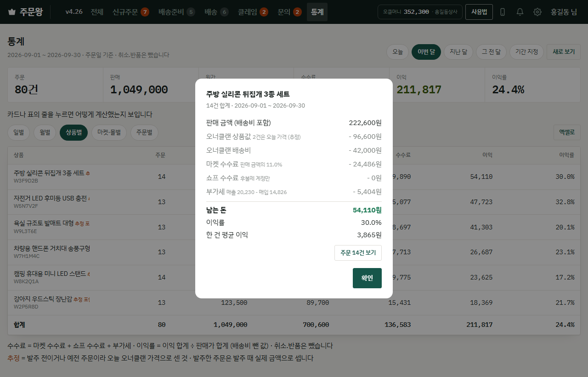
Task: Click the 새로 보기 refresh button
Action: tap(564, 52)
